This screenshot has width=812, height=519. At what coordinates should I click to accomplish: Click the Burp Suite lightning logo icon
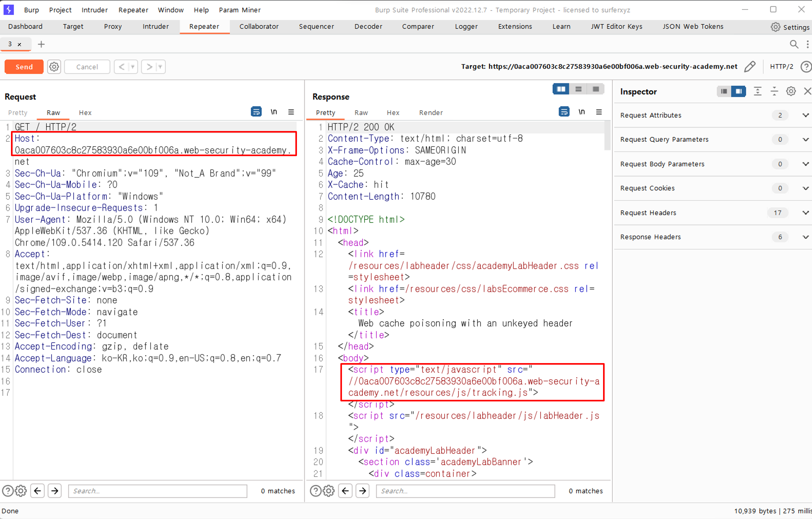(x=9, y=10)
